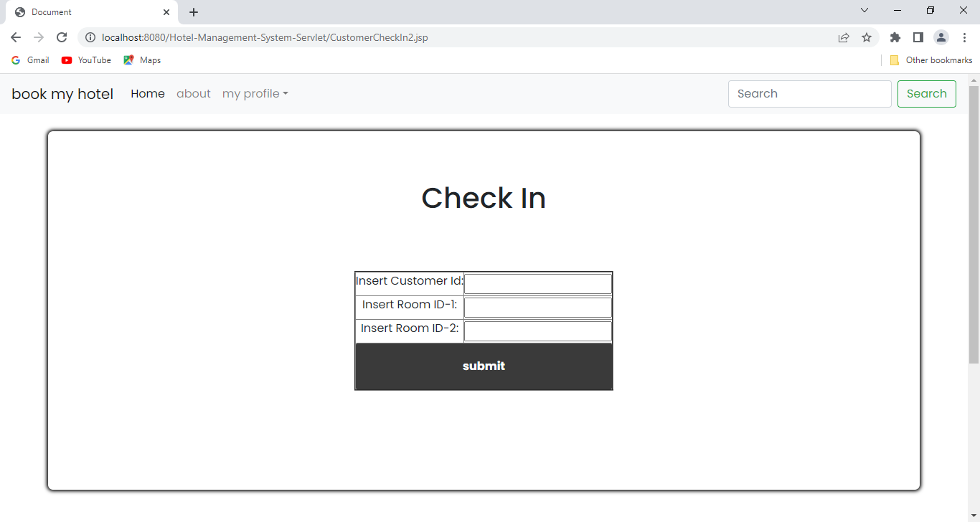Expand the my profile dropdown
This screenshot has width=980, height=522.
255,94
